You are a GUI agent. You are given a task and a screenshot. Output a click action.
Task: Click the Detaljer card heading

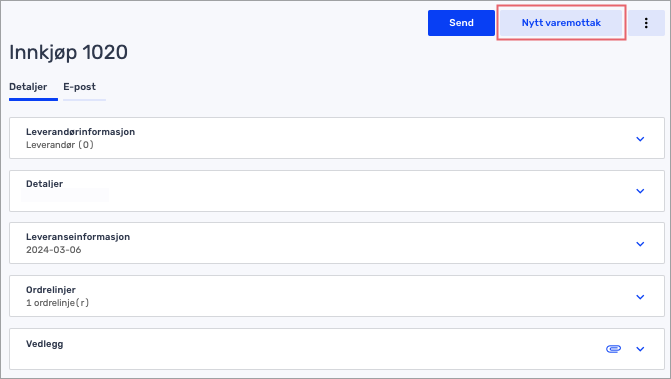pos(45,184)
